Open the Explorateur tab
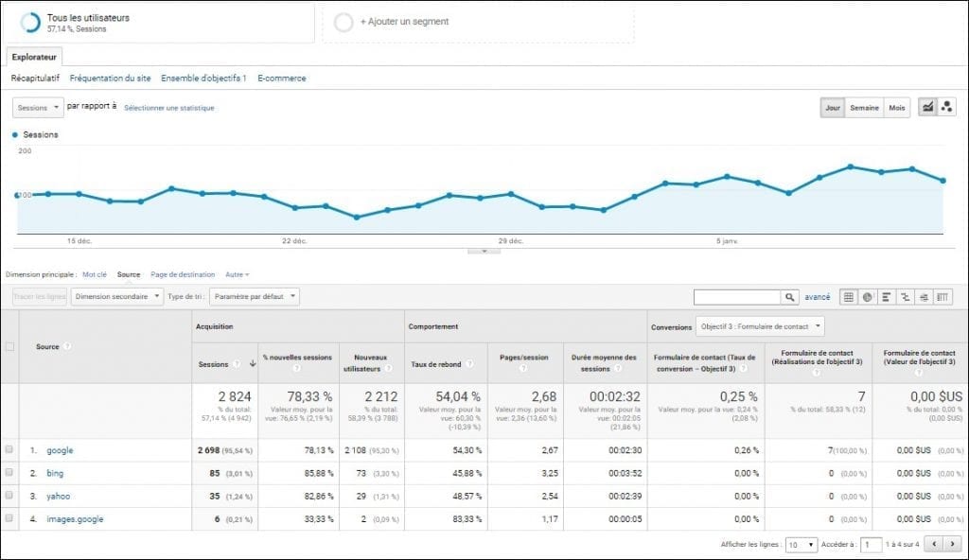 (x=34, y=57)
